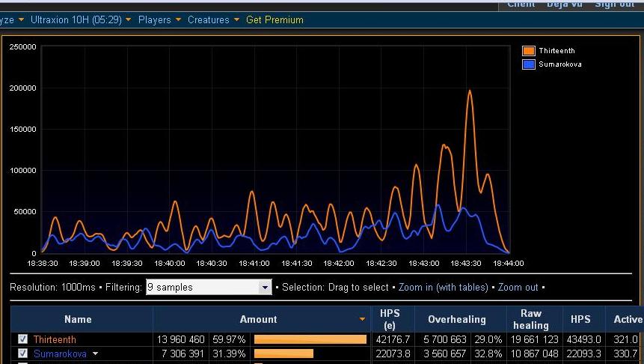Click the Sign out link
This screenshot has width=644, height=364.
click(x=615, y=4)
